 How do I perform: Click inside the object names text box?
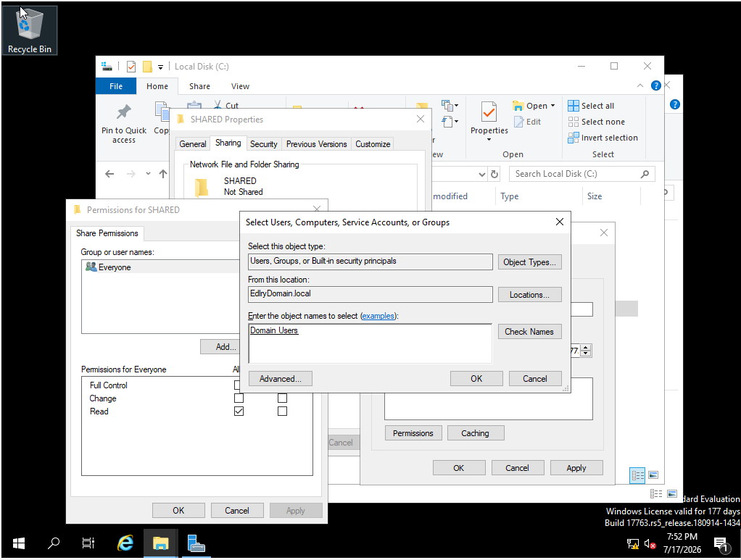coord(370,343)
